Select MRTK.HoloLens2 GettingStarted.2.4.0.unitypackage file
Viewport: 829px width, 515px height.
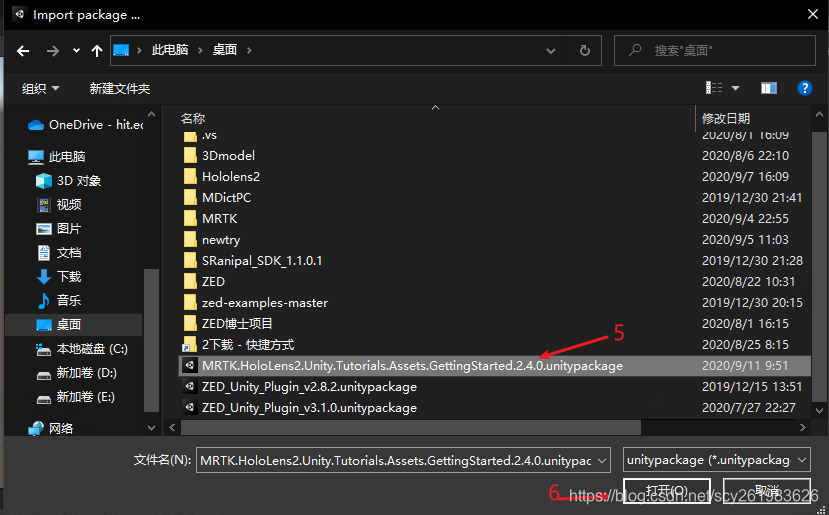pos(494,366)
